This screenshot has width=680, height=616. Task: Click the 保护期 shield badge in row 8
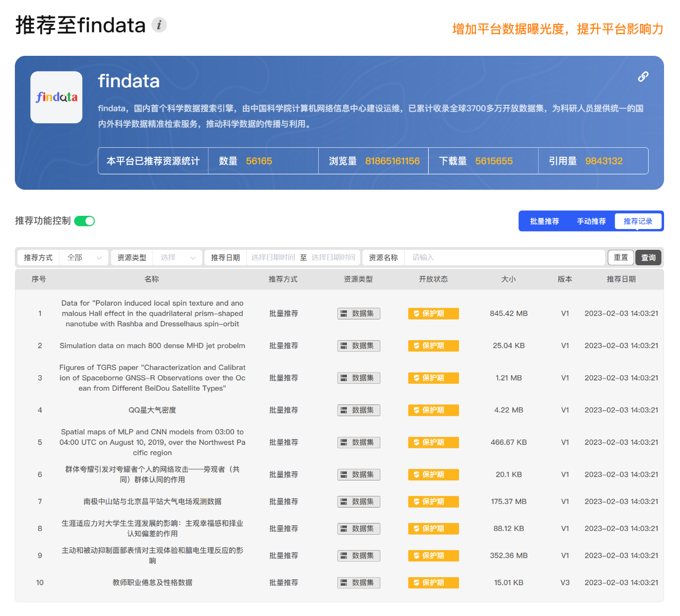coord(433,529)
